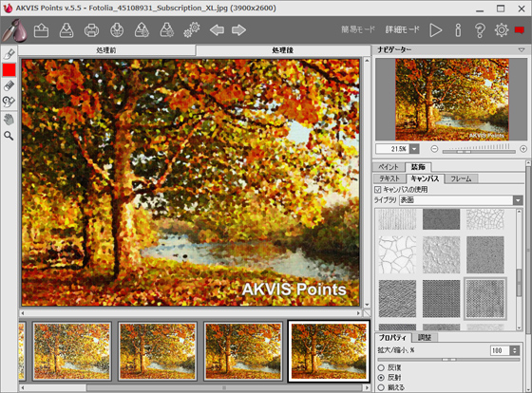Choose the crumpled relief texture
532x393 pixels.
pos(441,255)
